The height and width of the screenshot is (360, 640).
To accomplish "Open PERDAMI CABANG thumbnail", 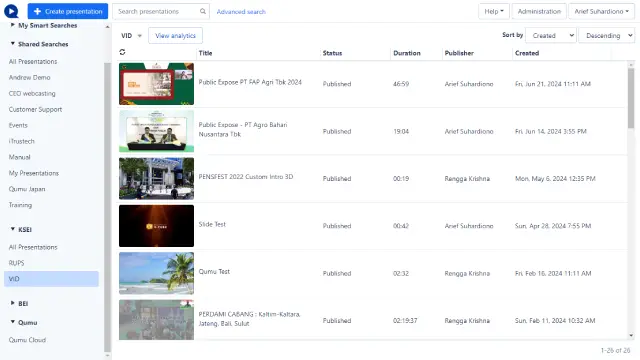I will [156, 320].
